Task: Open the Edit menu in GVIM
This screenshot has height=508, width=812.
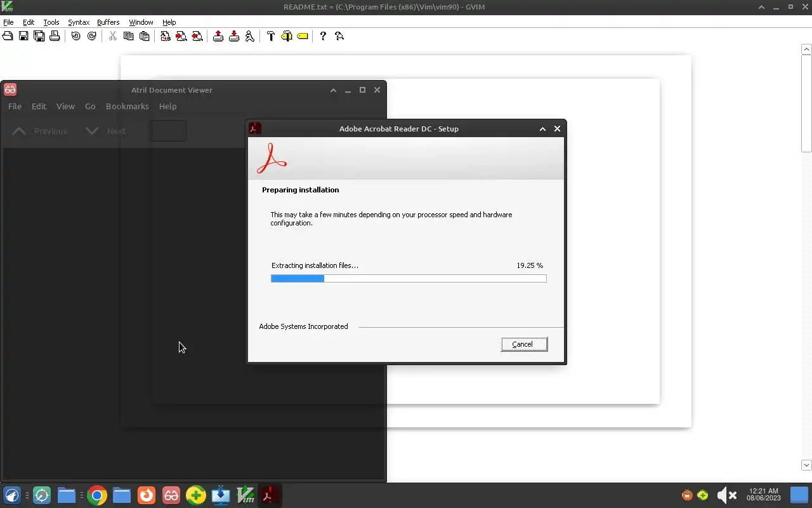Action: (29, 22)
